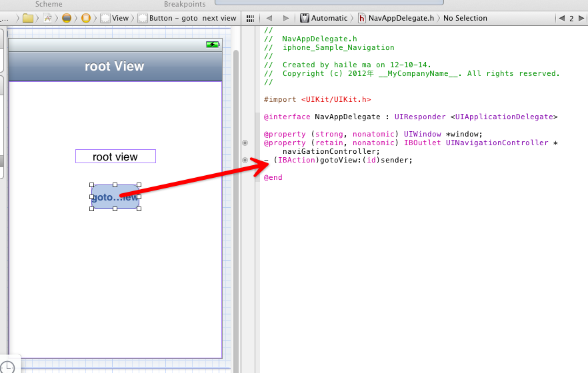Select the View item in the jump bar
Viewport: 588px width, 373px height.
(x=115, y=18)
